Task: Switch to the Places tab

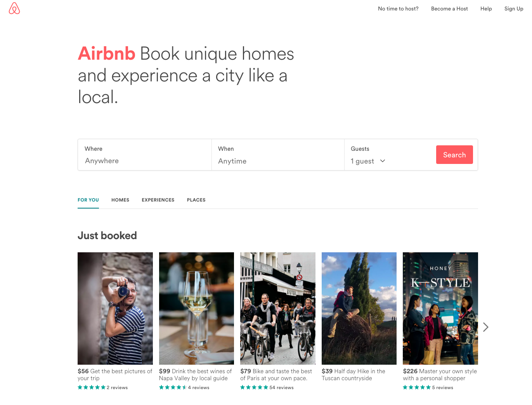Action: 196,200
